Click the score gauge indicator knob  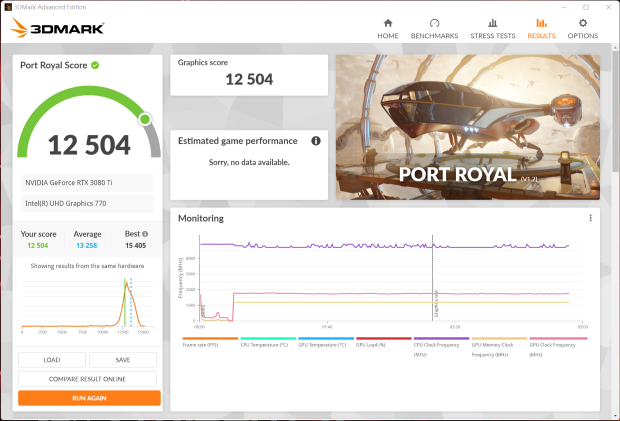145,119
